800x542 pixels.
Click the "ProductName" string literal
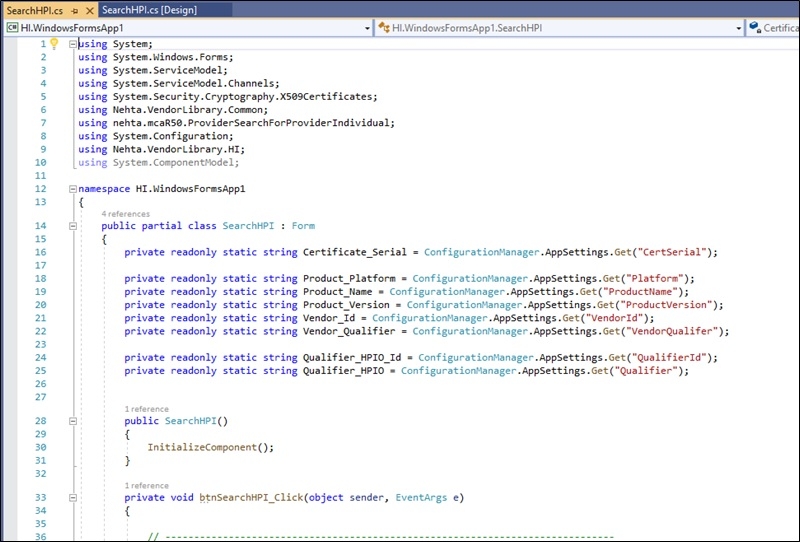click(x=640, y=292)
